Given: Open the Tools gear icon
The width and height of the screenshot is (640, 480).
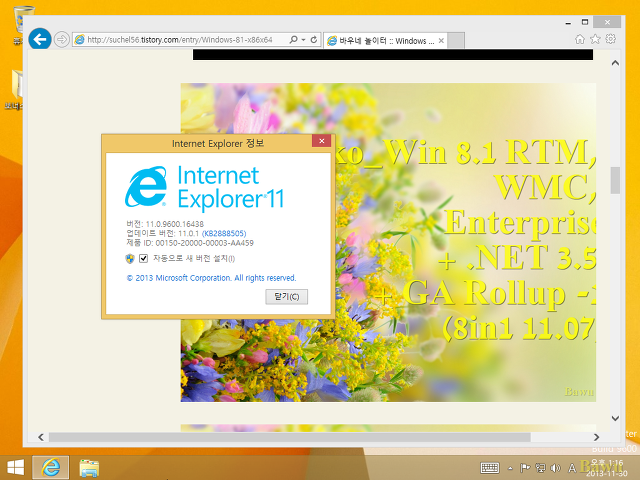Looking at the screenshot, I should tap(611, 39).
